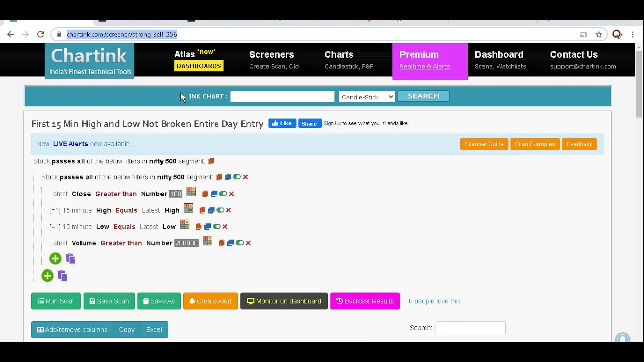644x362 pixels.
Task: Duplicate the Close Greater than 100 filter
Action: 214,194
